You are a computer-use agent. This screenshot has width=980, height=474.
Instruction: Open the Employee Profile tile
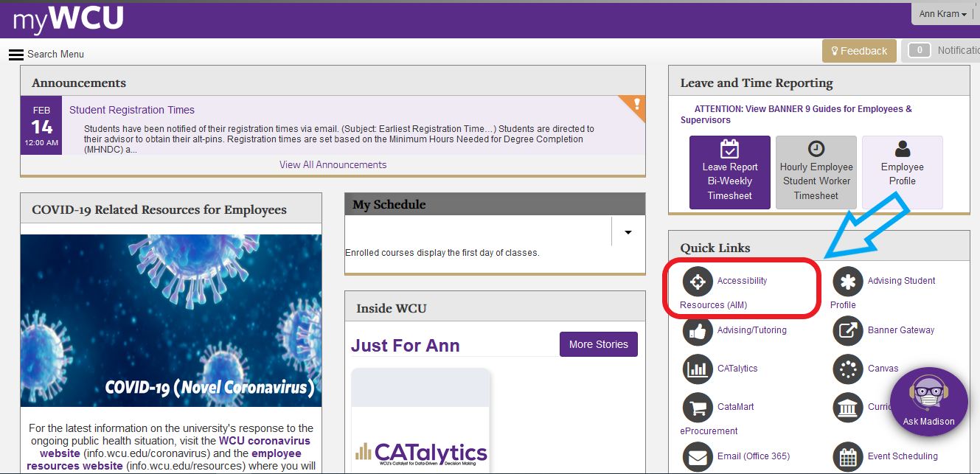[903, 172]
